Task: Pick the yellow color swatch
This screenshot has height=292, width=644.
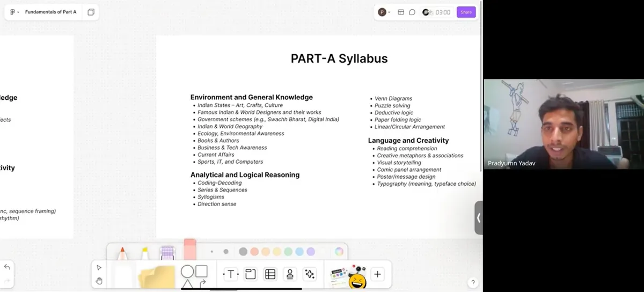Action: coord(277,251)
